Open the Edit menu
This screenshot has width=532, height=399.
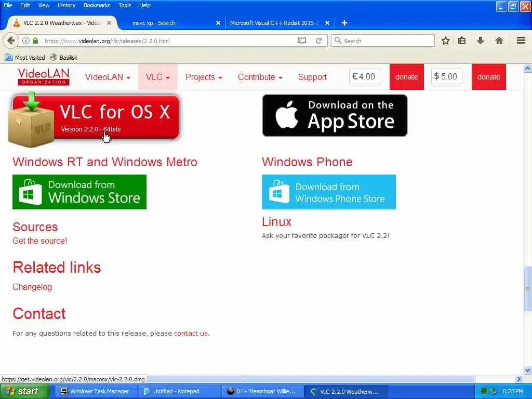(25, 5)
